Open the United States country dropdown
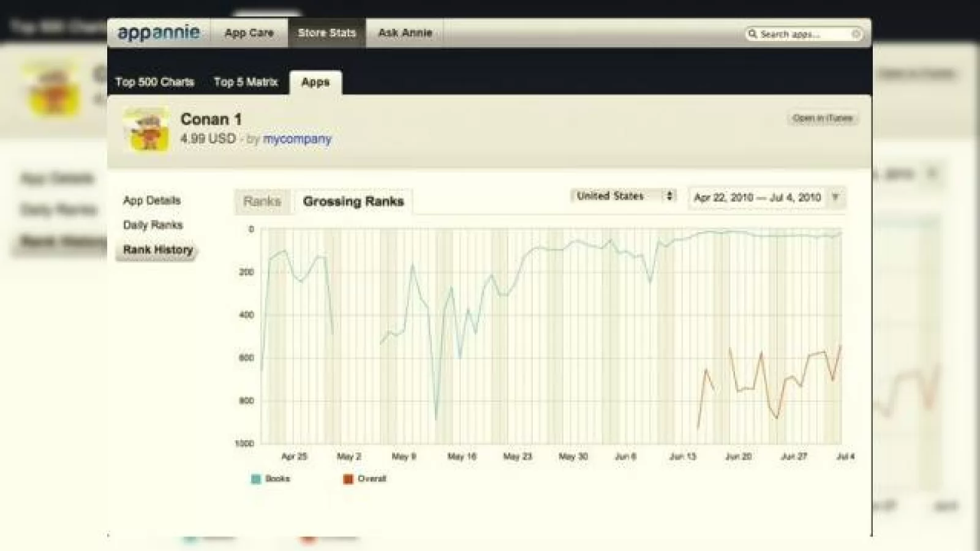 point(624,196)
